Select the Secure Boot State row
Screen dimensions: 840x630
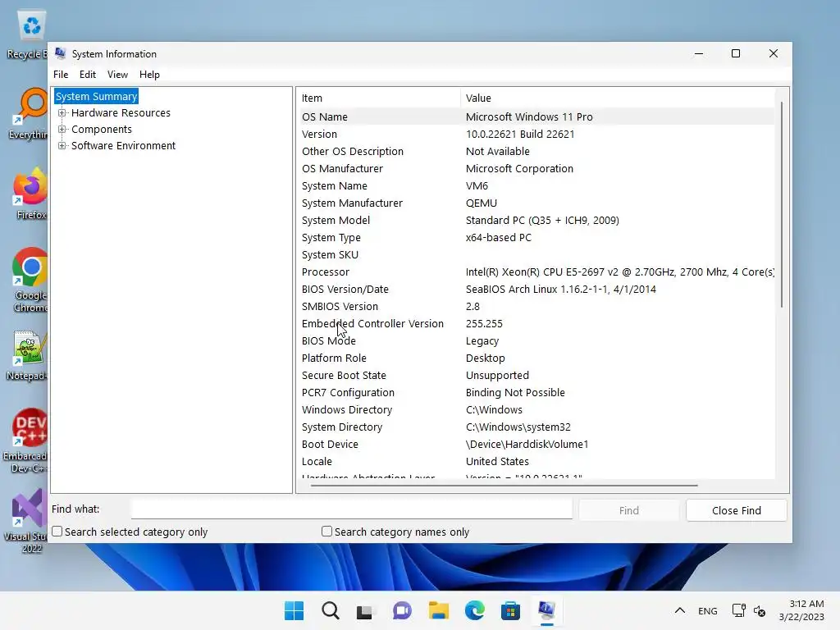point(536,376)
